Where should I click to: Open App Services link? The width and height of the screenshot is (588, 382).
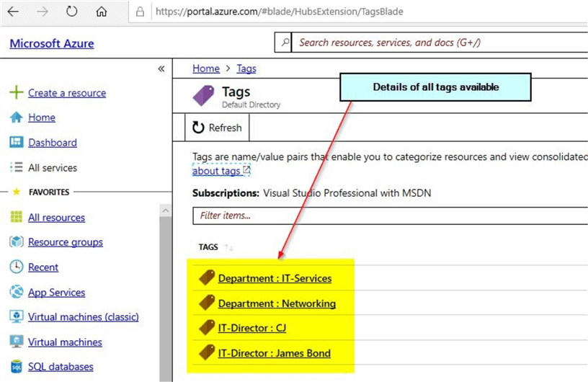pos(56,293)
